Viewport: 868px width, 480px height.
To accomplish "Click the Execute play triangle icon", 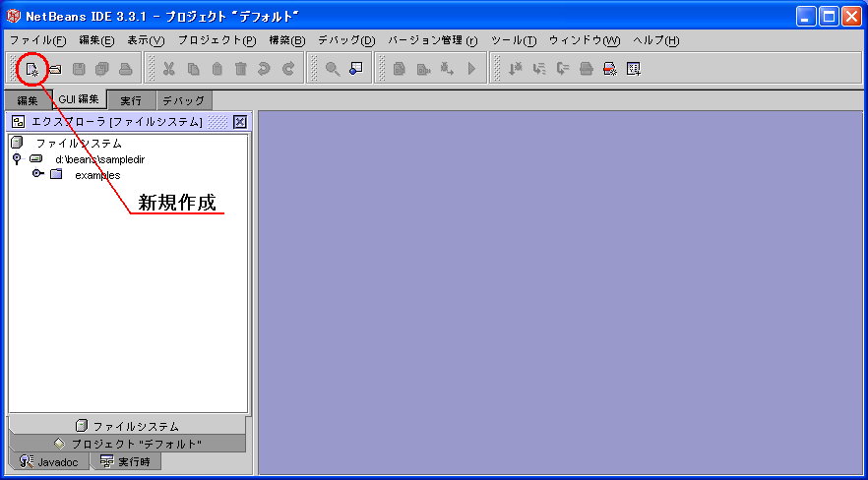I will [471, 69].
